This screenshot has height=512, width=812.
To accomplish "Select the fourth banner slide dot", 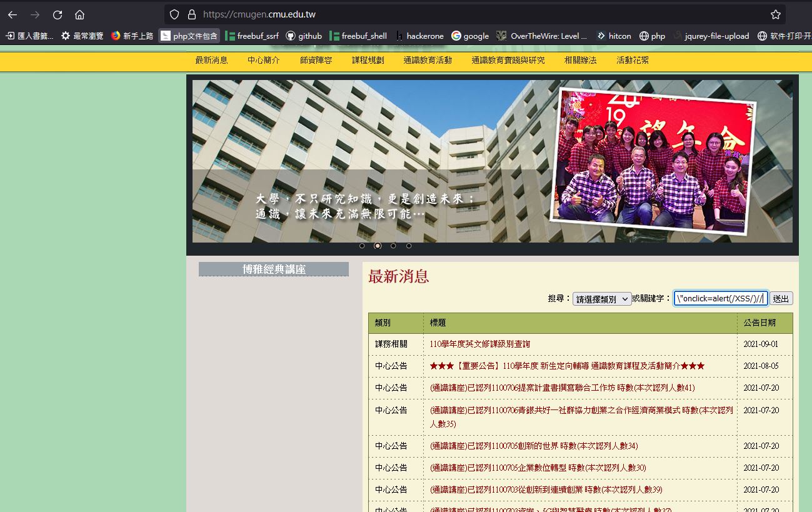I will (x=409, y=246).
